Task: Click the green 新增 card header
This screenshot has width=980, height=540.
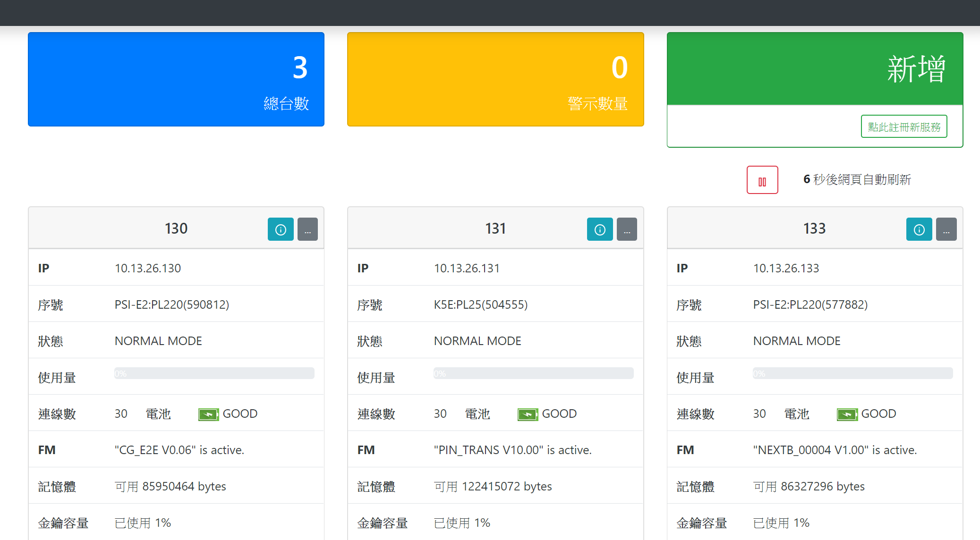Action: click(x=815, y=69)
